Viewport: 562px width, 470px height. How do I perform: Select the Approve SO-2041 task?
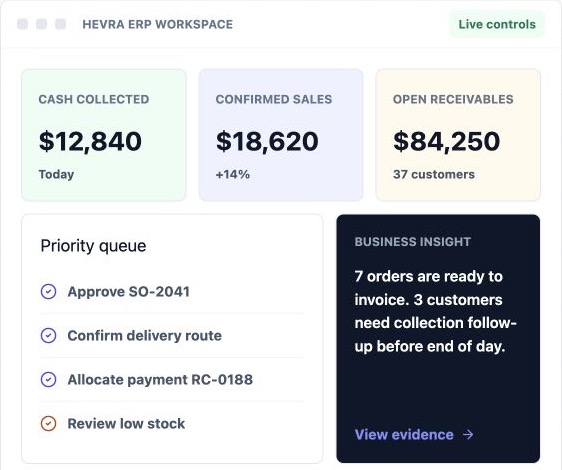(172, 291)
